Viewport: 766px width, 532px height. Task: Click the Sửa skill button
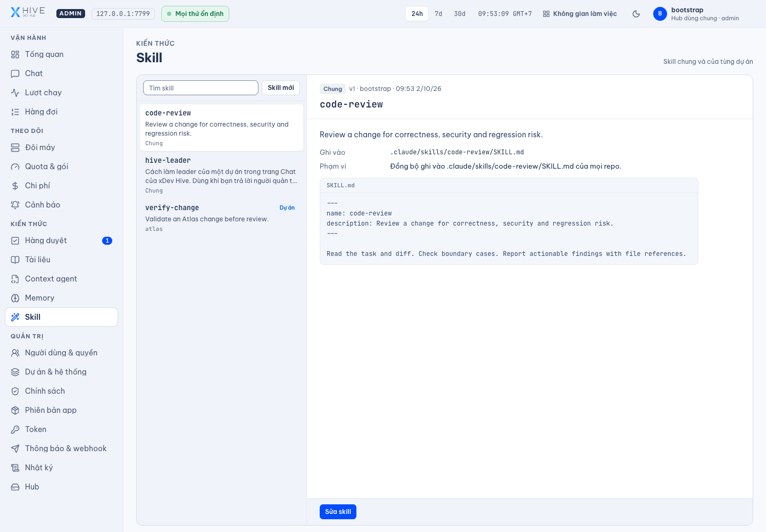coord(338,512)
